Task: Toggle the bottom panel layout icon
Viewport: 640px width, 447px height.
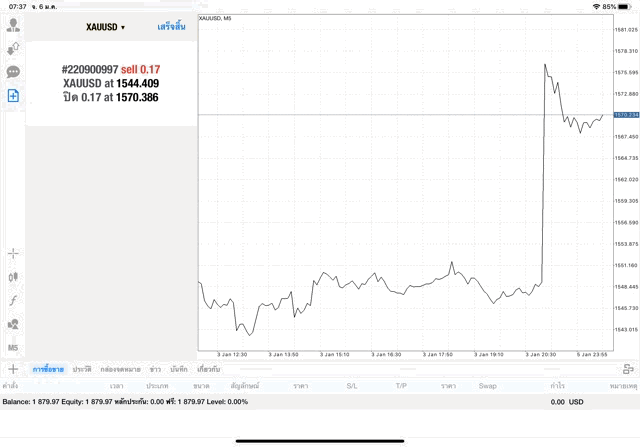Action: pyautogui.click(x=626, y=369)
